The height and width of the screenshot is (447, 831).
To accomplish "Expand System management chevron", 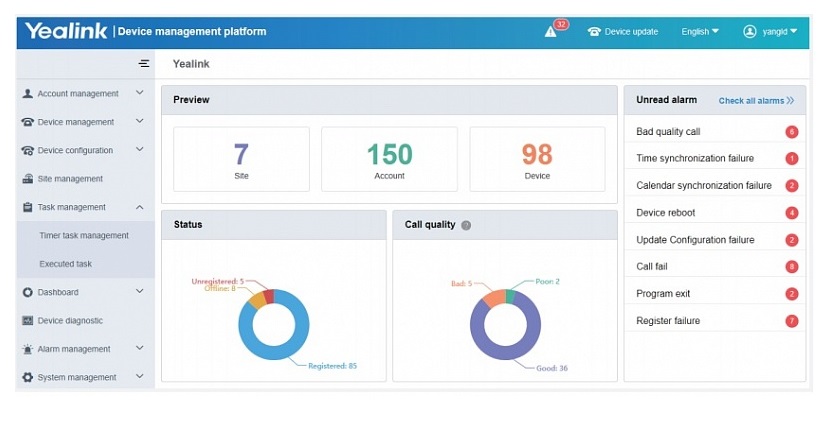I will 139,376.
